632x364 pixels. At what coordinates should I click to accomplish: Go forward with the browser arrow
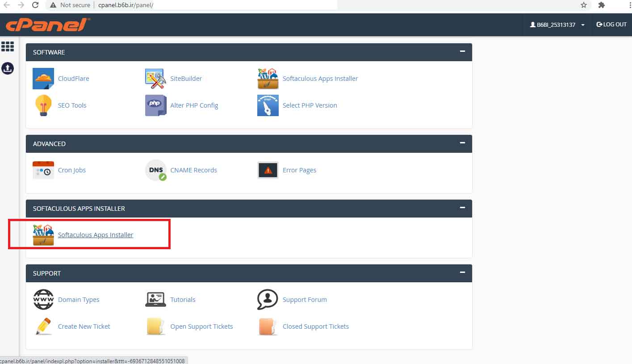21,5
